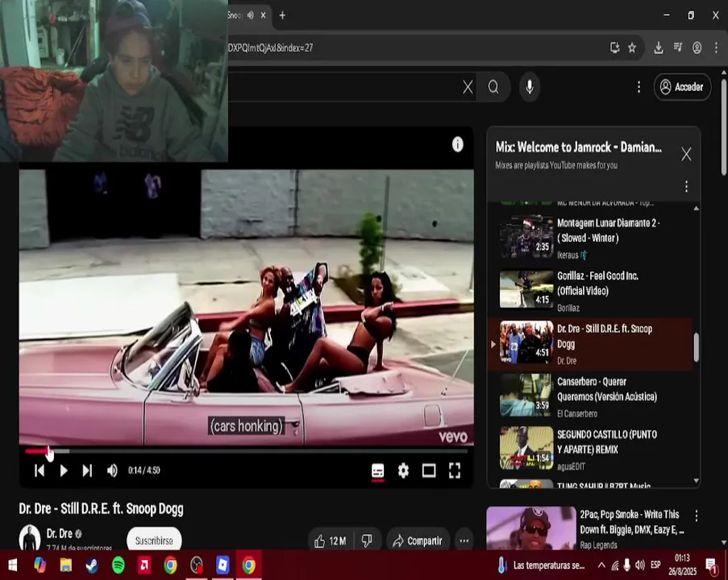The image size is (728, 580).
Task: Open Chrome downloads
Action: pos(659,48)
